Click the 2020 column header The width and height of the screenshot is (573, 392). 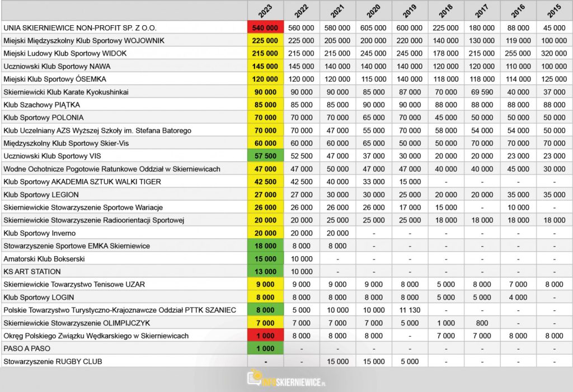click(373, 11)
